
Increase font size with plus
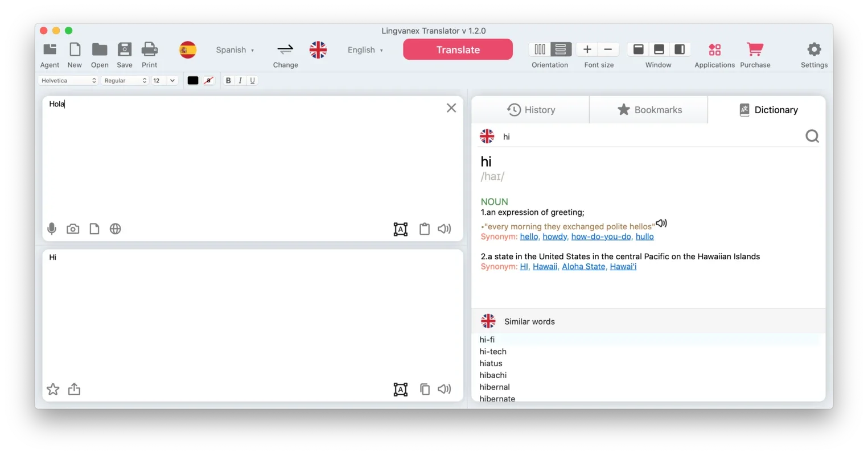click(587, 49)
